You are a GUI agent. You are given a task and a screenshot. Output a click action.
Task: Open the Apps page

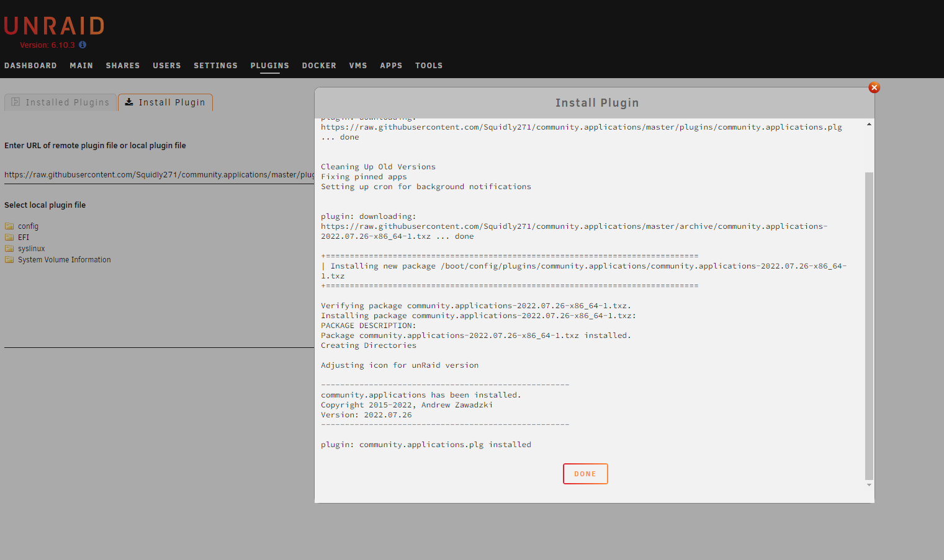[x=391, y=66]
